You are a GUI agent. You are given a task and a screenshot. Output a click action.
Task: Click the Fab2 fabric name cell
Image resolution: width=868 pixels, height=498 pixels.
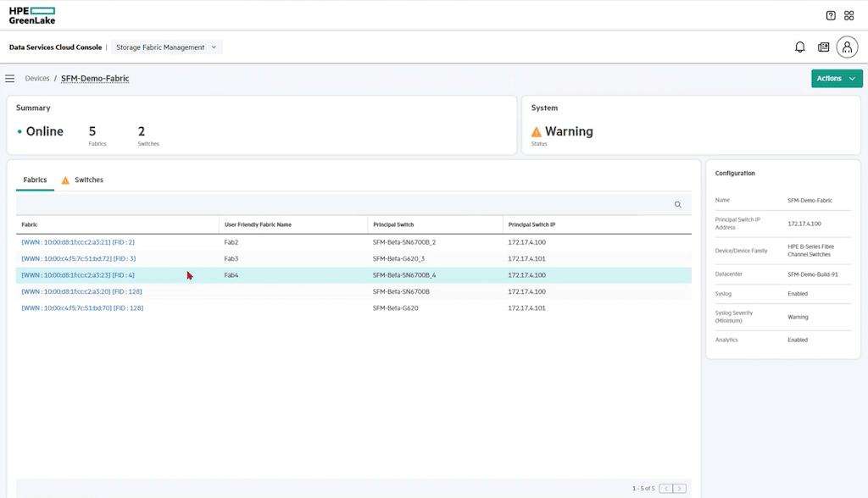click(x=231, y=242)
